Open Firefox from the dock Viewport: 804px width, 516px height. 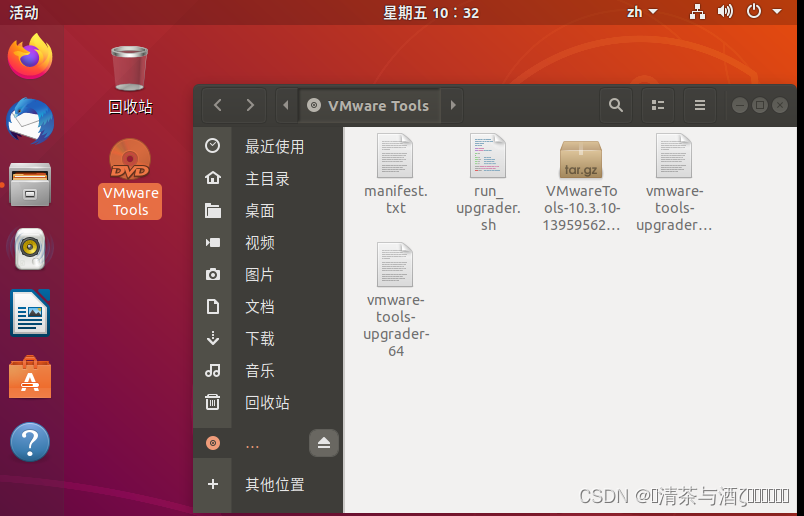point(30,56)
